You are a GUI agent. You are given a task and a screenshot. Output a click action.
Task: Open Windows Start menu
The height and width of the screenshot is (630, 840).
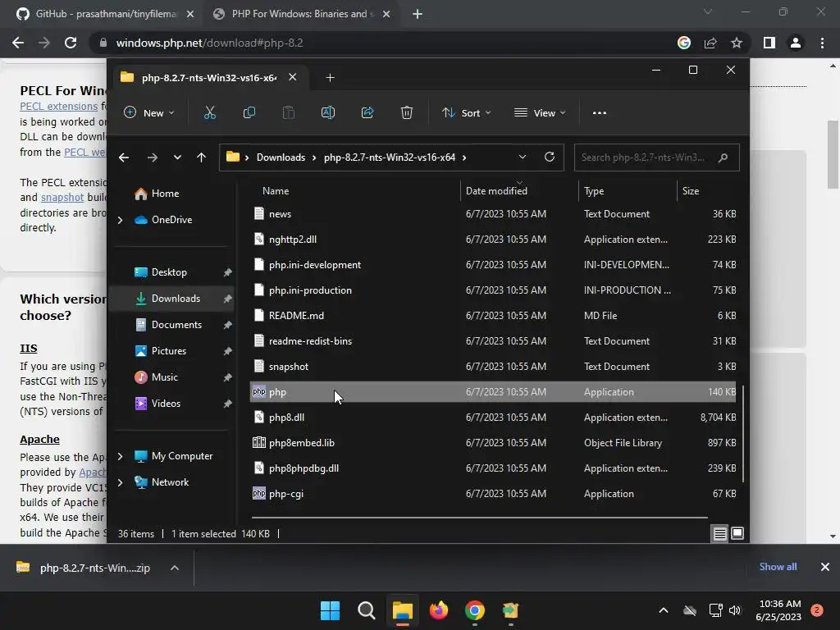point(330,610)
